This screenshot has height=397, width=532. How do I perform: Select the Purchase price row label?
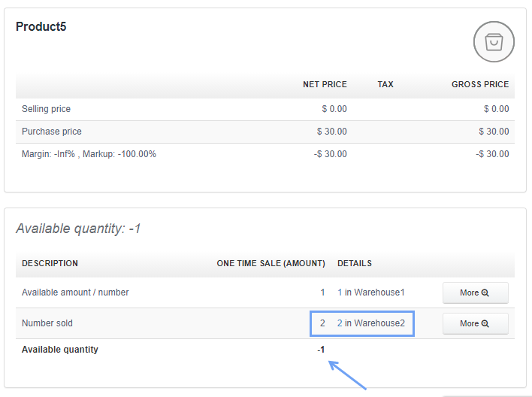[x=51, y=132]
